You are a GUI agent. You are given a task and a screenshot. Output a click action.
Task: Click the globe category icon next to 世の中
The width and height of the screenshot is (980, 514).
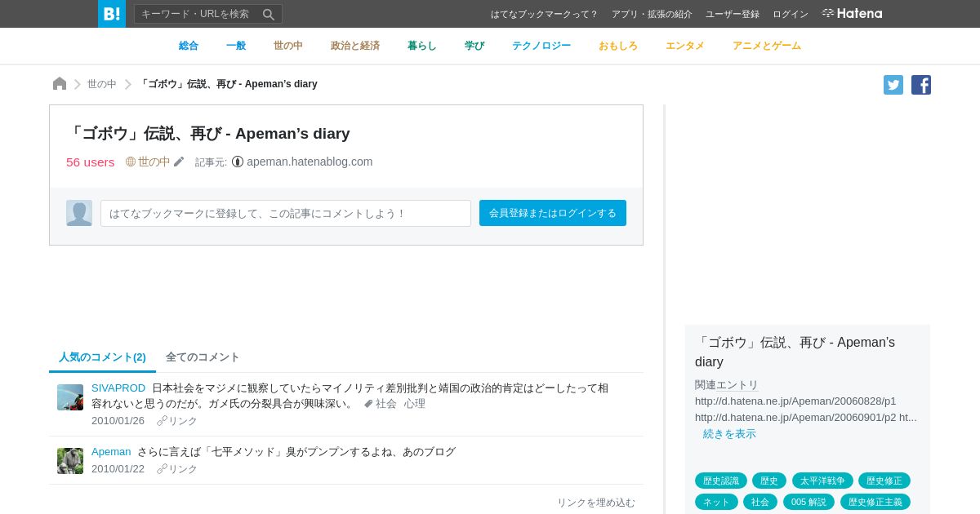pyautogui.click(x=131, y=162)
